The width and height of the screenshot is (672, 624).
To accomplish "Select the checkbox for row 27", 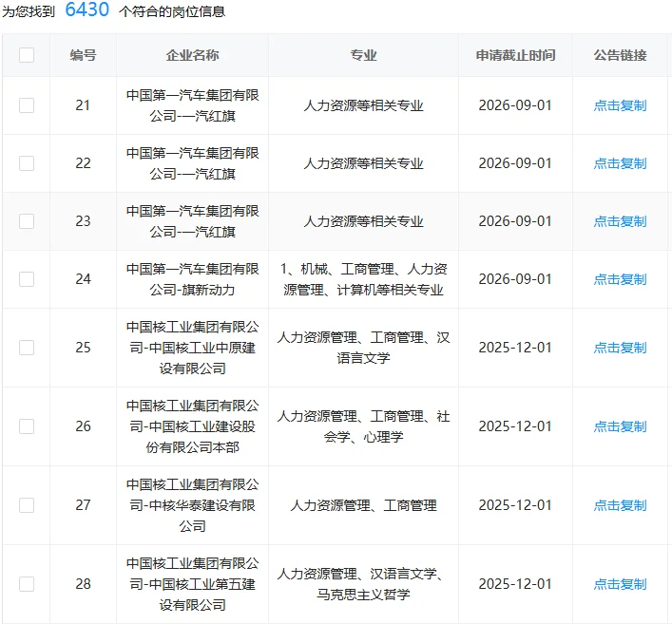I will point(27,505).
